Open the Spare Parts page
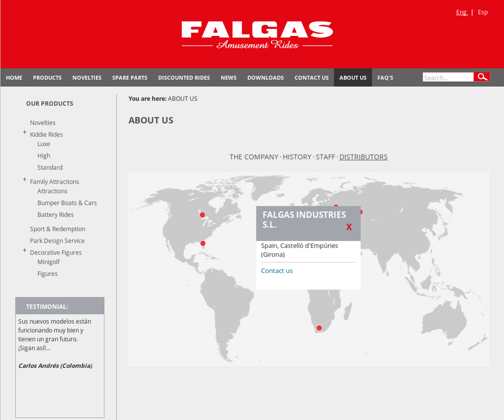The image size is (504, 420). pyautogui.click(x=129, y=78)
